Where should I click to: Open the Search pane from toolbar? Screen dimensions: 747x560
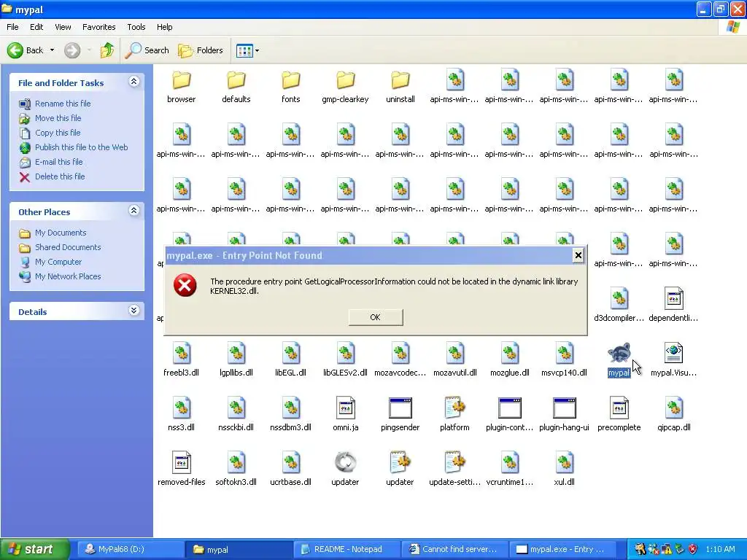pos(147,50)
